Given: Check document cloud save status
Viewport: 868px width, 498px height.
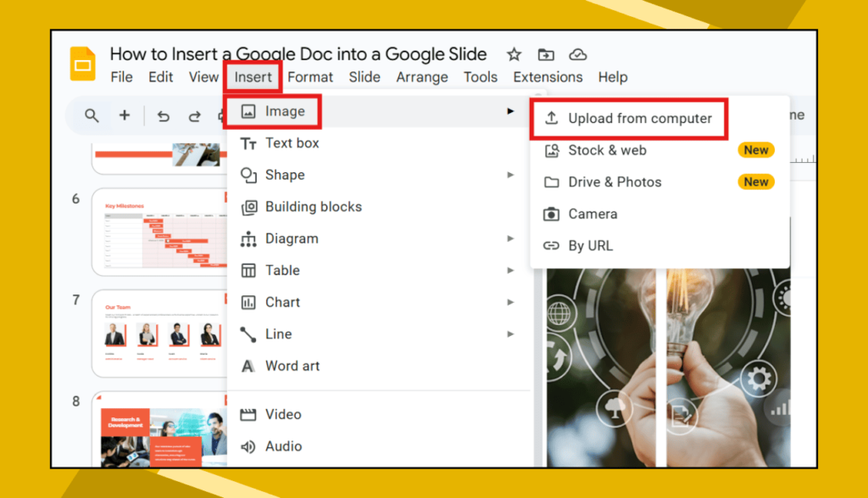Looking at the screenshot, I should click(x=578, y=53).
